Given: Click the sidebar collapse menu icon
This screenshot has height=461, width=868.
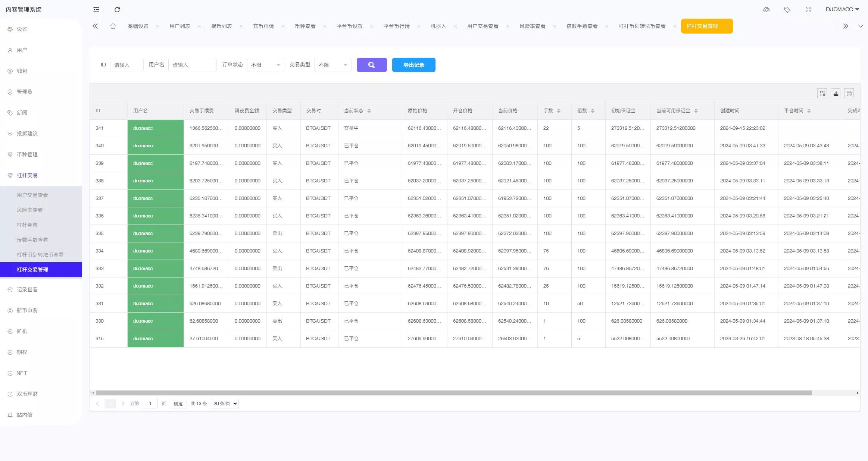Looking at the screenshot, I should pos(96,10).
